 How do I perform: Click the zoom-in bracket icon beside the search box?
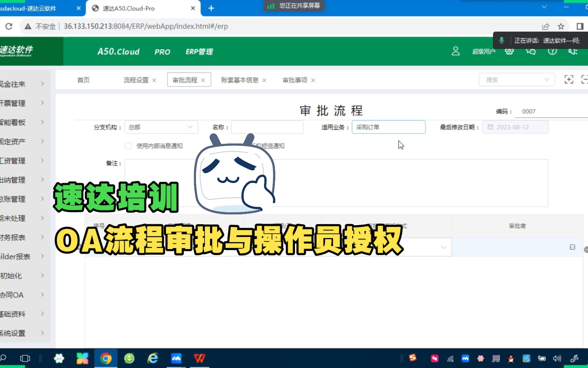tap(569, 79)
